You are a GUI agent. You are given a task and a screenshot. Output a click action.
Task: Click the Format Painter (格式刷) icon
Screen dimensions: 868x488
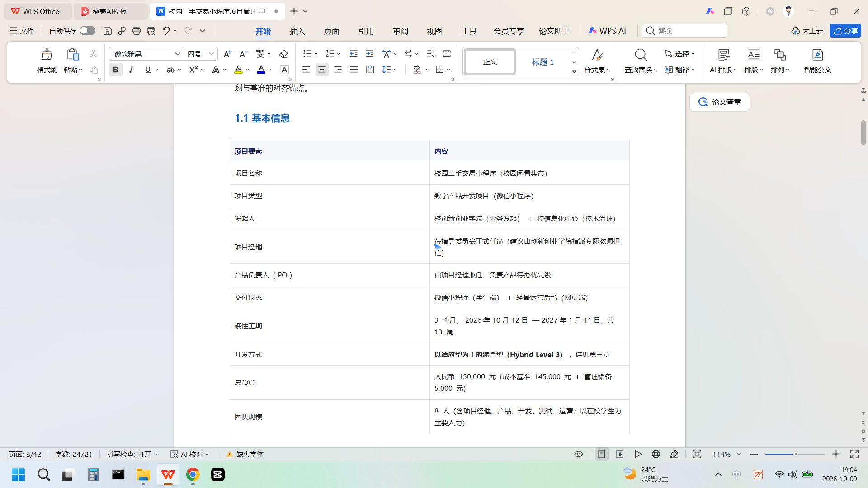pyautogui.click(x=47, y=55)
